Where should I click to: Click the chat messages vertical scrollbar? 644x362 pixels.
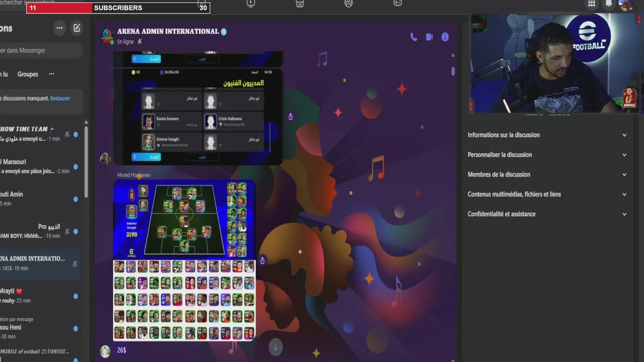(453, 71)
